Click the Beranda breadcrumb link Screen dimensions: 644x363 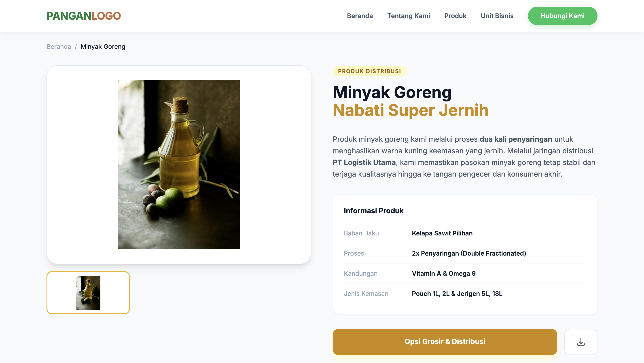pyautogui.click(x=59, y=47)
